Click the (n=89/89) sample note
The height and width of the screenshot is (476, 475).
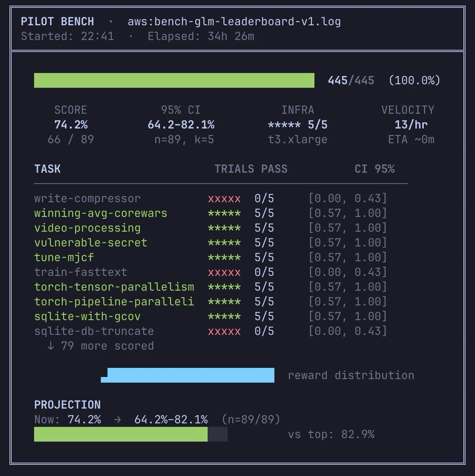tap(251, 419)
